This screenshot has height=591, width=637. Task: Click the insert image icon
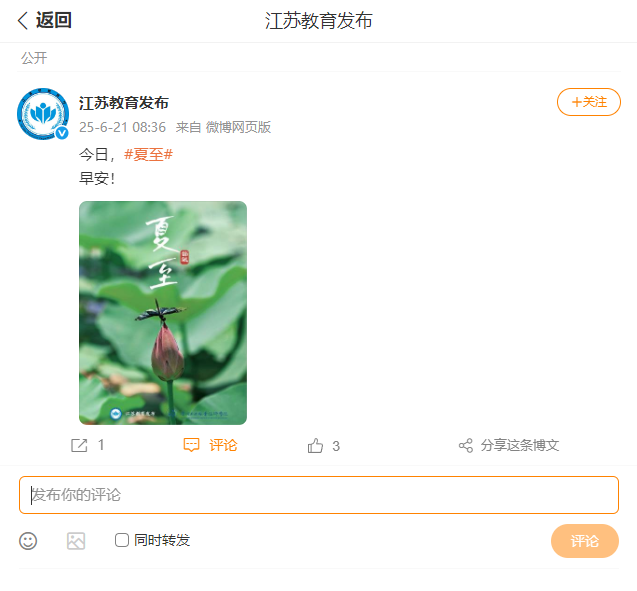pos(76,541)
